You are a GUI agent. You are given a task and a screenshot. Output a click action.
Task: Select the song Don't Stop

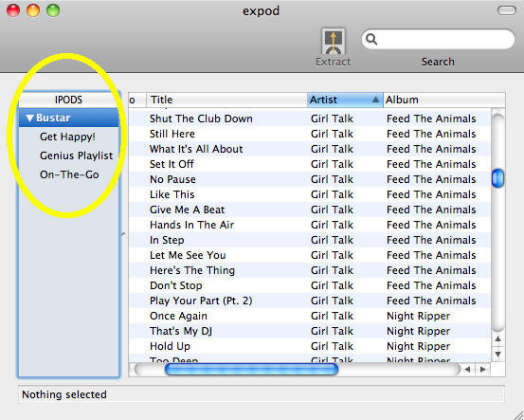pos(176,286)
